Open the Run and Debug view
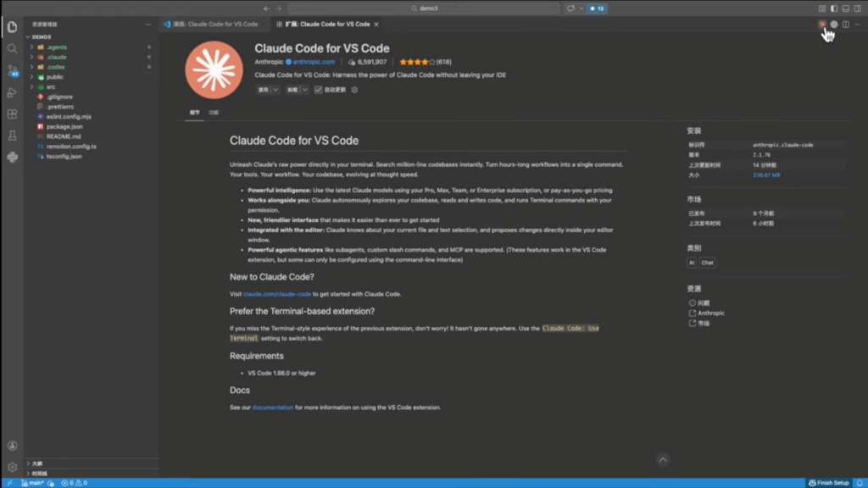Screen dimensions: 868x488 (12, 92)
